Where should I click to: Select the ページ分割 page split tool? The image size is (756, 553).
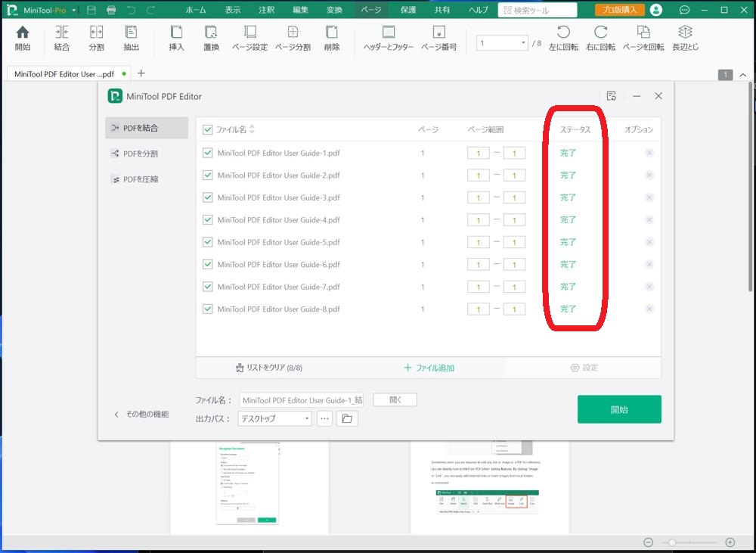pyautogui.click(x=293, y=38)
